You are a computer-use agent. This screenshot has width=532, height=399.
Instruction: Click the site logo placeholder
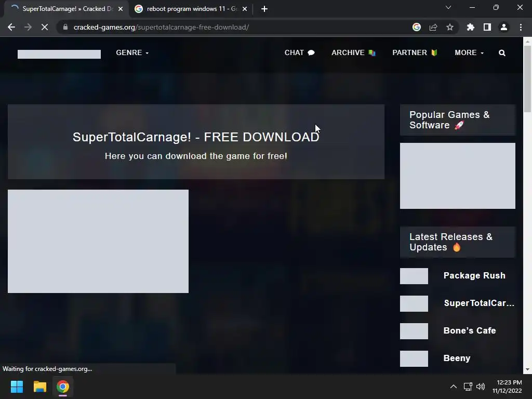tap(59, 54)
